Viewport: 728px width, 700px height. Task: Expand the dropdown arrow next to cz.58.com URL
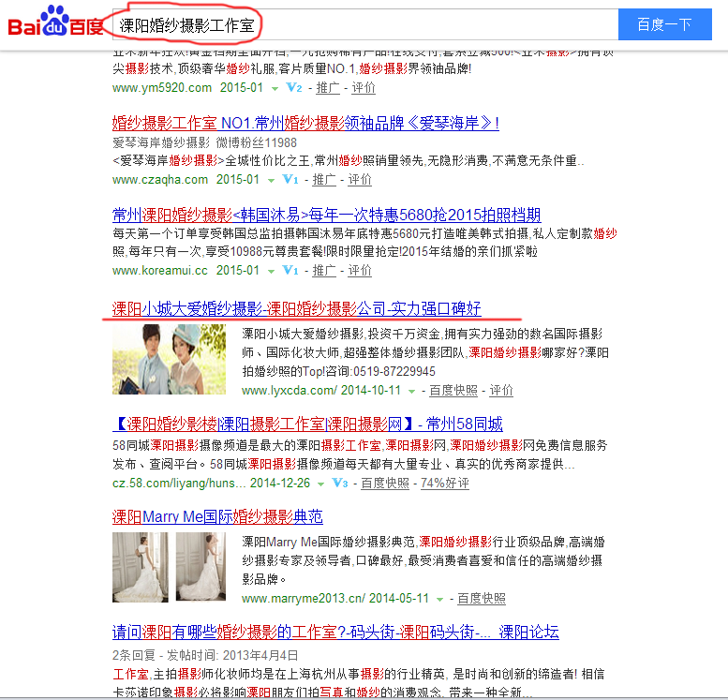click(320, 484)
